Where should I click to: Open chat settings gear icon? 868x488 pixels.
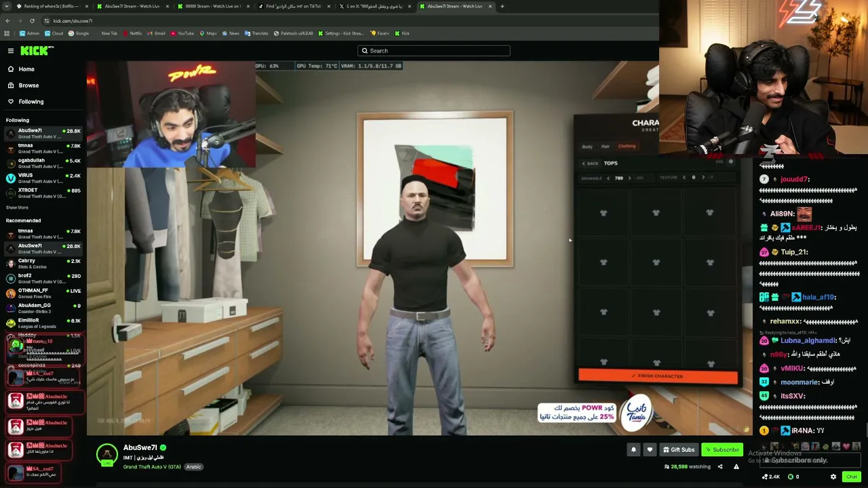click(x=833, y=476)
